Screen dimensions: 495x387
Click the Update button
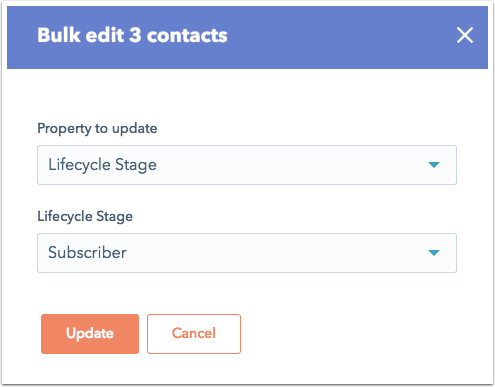90,334
